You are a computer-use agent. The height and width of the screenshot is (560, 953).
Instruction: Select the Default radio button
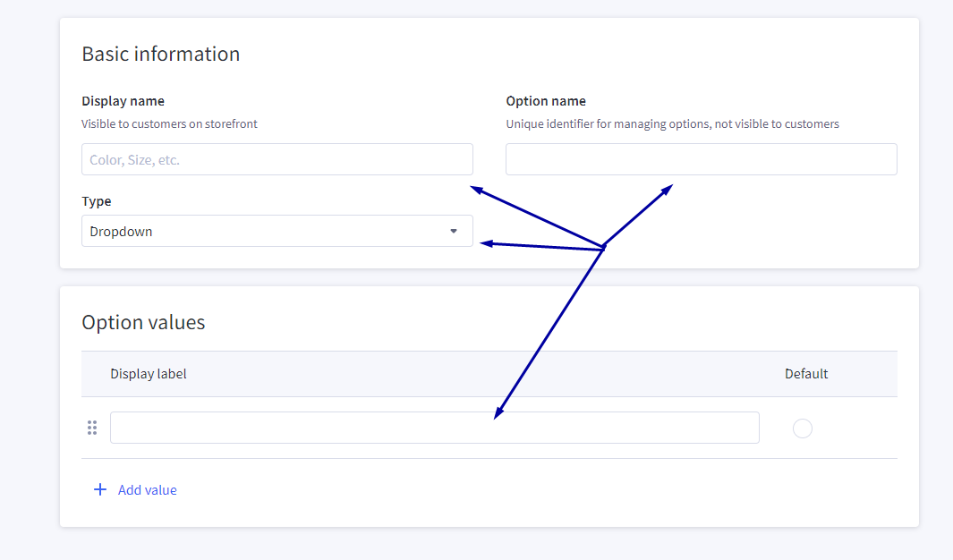[x=803, y=428]
